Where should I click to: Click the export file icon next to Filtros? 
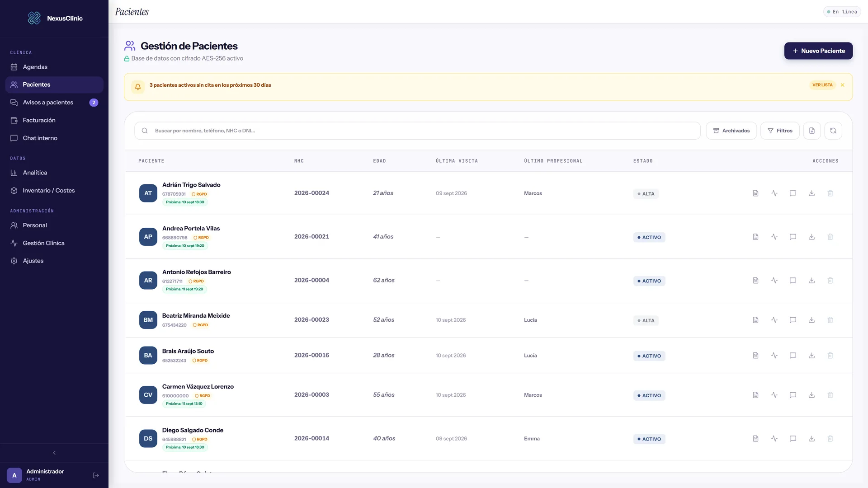[x=812, y=131]
